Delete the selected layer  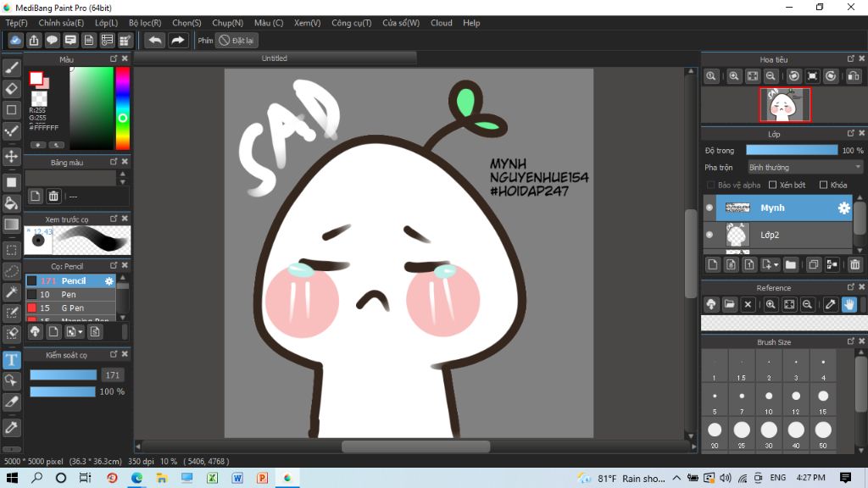[854, 264]
